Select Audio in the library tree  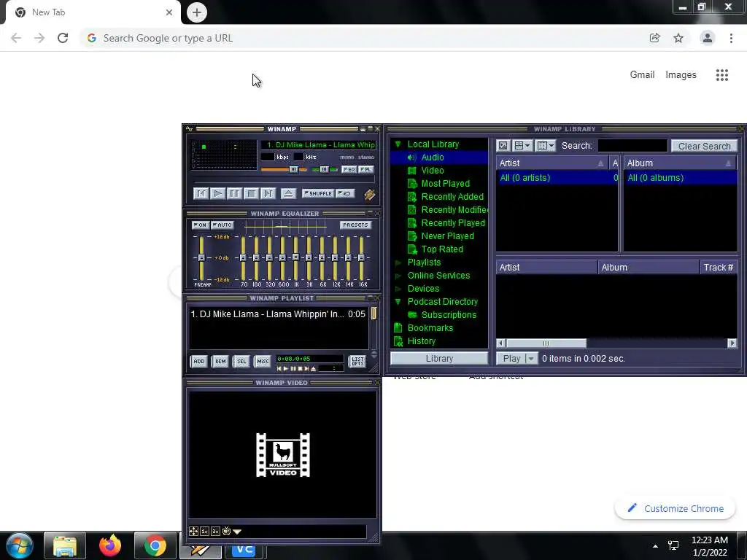[432, 157]
